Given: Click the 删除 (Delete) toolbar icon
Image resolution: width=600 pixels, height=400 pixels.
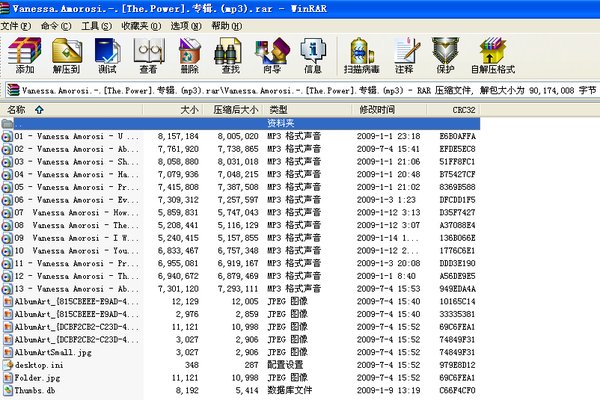Looking at the screenshot, I should point(190,56).
